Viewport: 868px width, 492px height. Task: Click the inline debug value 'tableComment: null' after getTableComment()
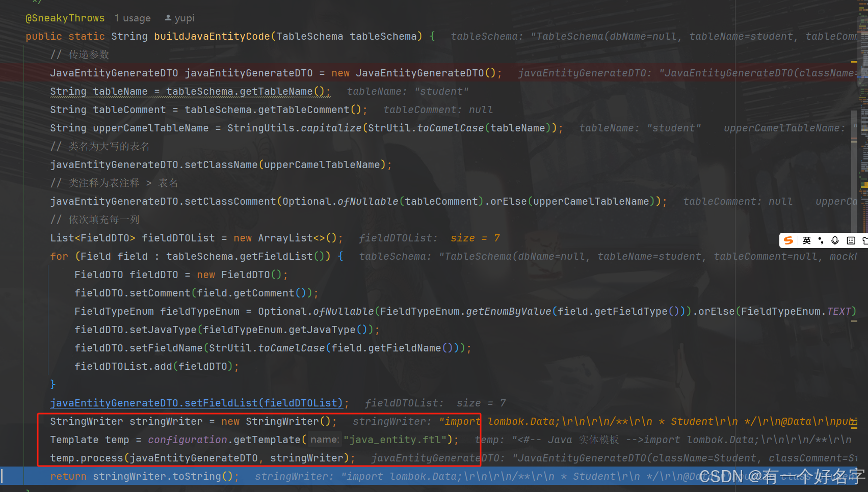tap(438, 110)
